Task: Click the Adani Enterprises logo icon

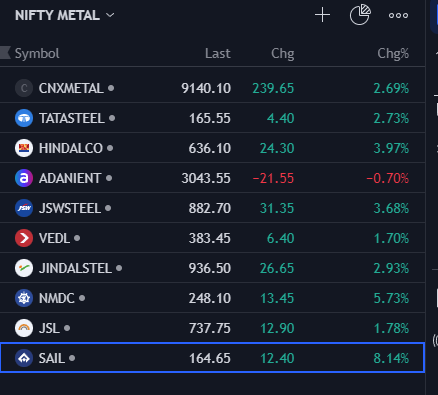Action: (x=24, y=178)
